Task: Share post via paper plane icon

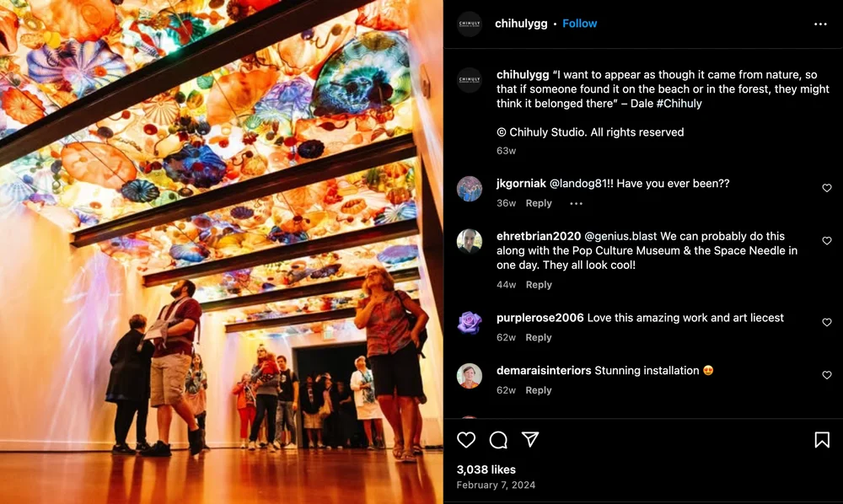Action: click(530, 439)
